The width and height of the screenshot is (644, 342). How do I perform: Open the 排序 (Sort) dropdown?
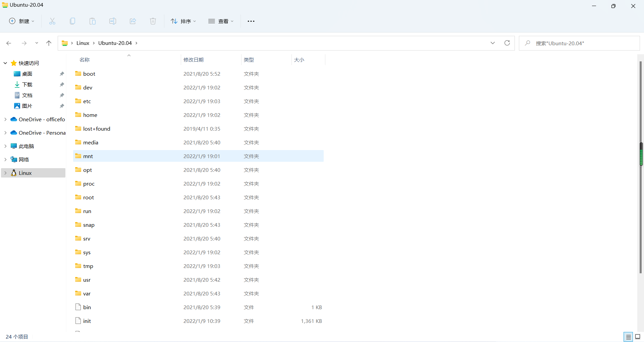point(183,21)
